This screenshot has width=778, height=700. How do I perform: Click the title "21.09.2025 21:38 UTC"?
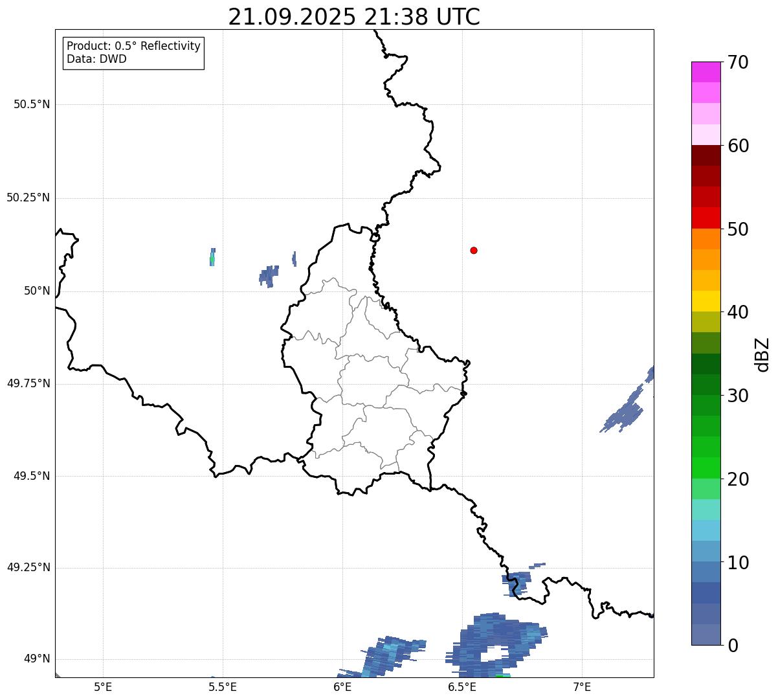coord(354,17)
